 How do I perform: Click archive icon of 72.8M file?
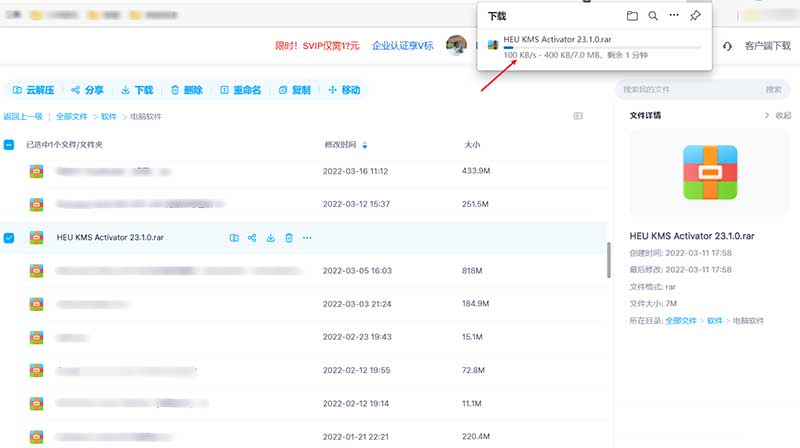pyautogui.click(x=36, y=370)
